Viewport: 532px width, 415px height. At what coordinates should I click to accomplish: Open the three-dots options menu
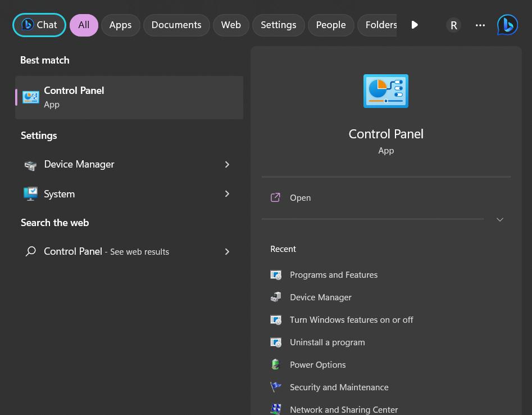pyautogui.click(x=480, y=25)
